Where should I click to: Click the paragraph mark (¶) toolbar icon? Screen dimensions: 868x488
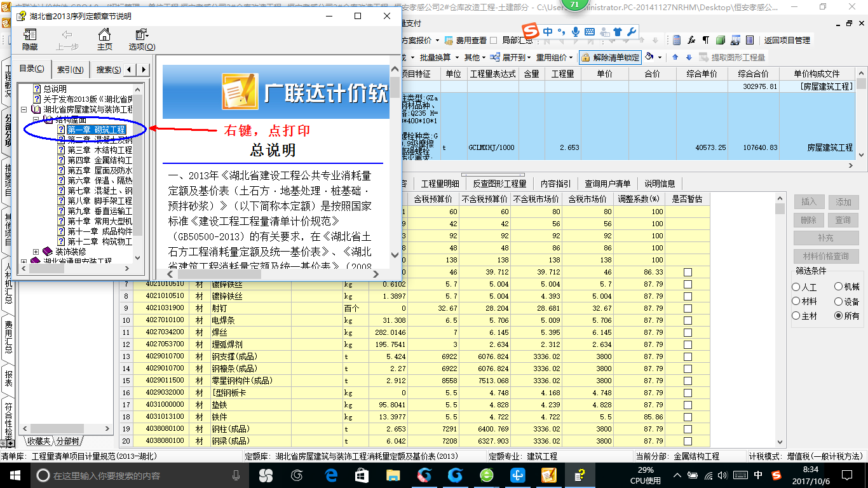tap(705, 40)
